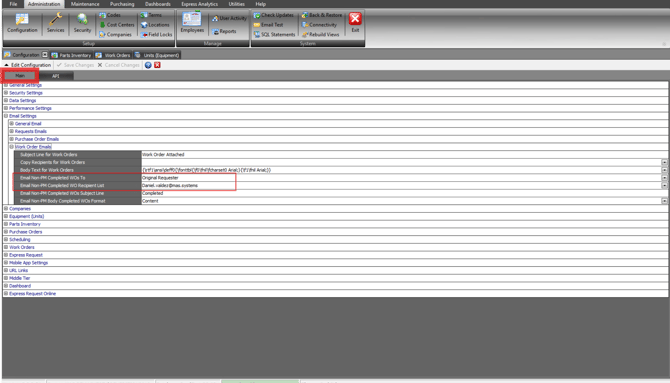This screenshot has height=383, width=670.
Task: Click the red close icon beside help
Action: pos(157,65)
